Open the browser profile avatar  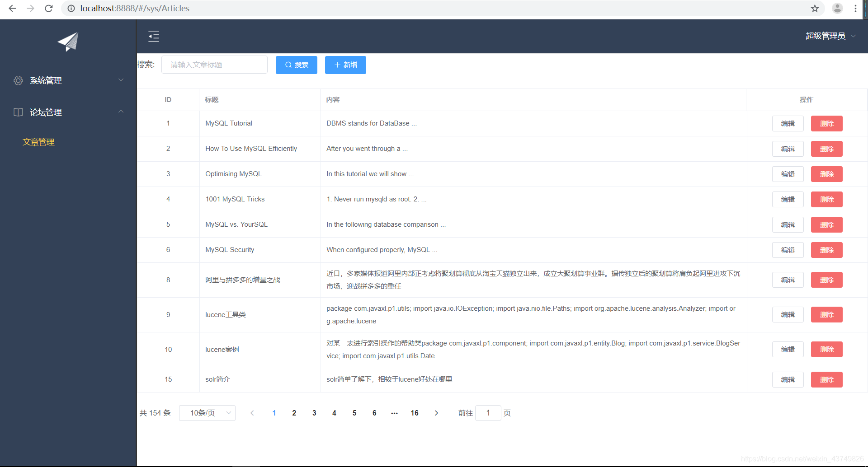point(837,8)
